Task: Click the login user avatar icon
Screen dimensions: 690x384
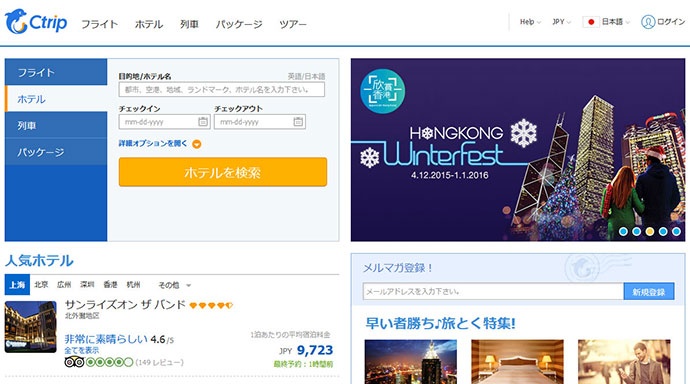Action: click(648, 22)
